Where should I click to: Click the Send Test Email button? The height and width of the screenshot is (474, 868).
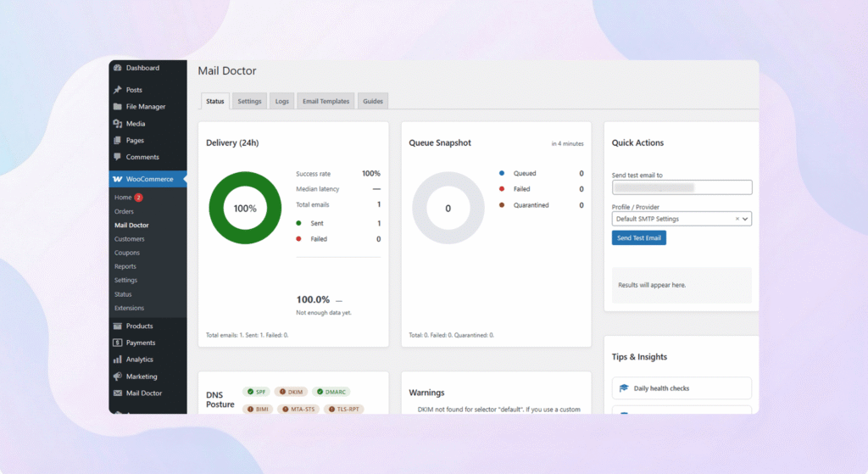coord(639,237)
